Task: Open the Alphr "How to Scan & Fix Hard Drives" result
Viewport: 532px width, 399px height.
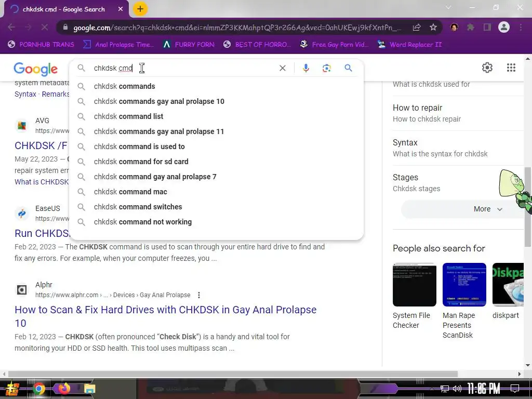Action: pyautogui.click(x=166, y=316)
